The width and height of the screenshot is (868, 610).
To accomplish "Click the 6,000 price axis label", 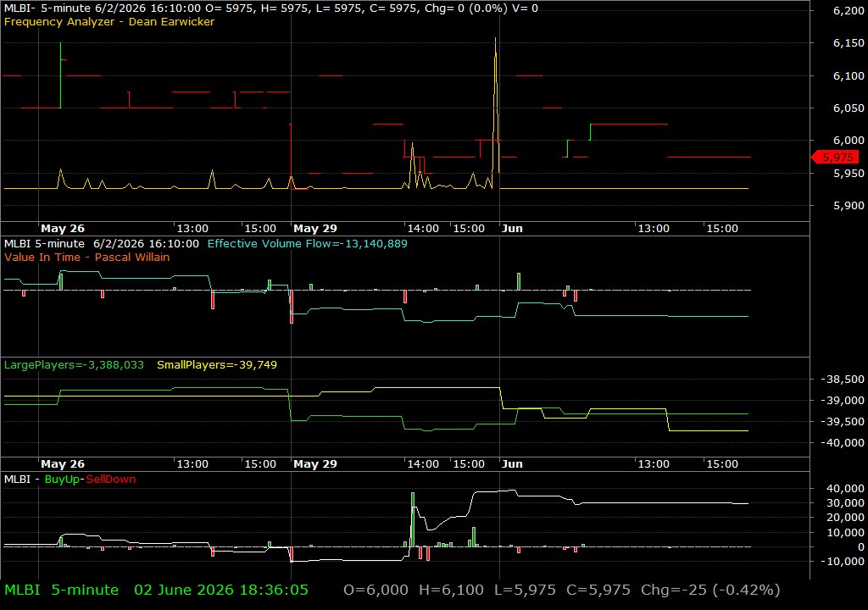I will click(x=849, y=141).
